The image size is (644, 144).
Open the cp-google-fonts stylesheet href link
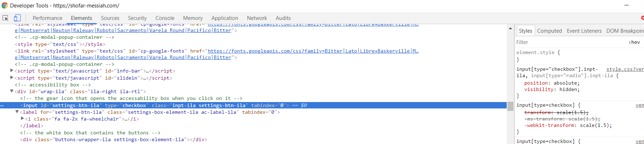[x=313, y=51]
